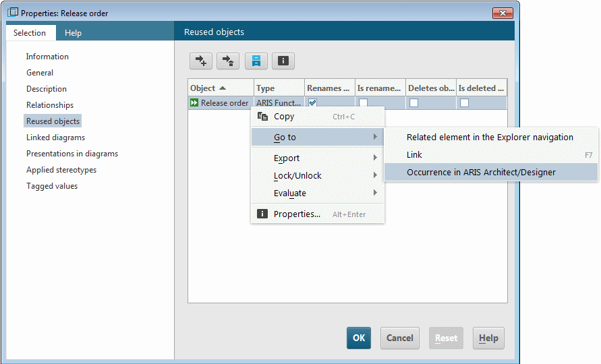Image resolution: width=601 pixels, height=364 pixels.
Task: Switch to the Help tab
Action: pos(73,33)
